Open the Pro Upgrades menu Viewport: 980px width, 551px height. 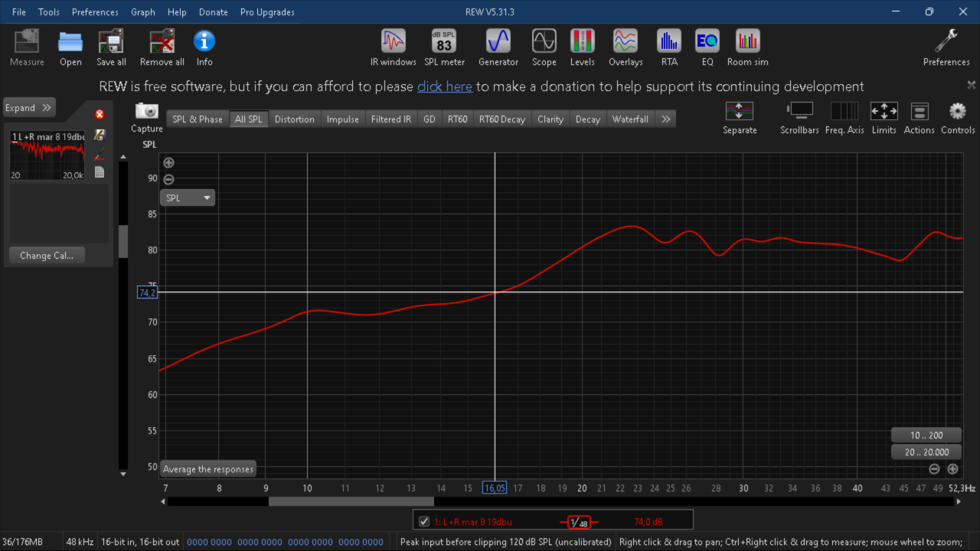click(267, 11)
